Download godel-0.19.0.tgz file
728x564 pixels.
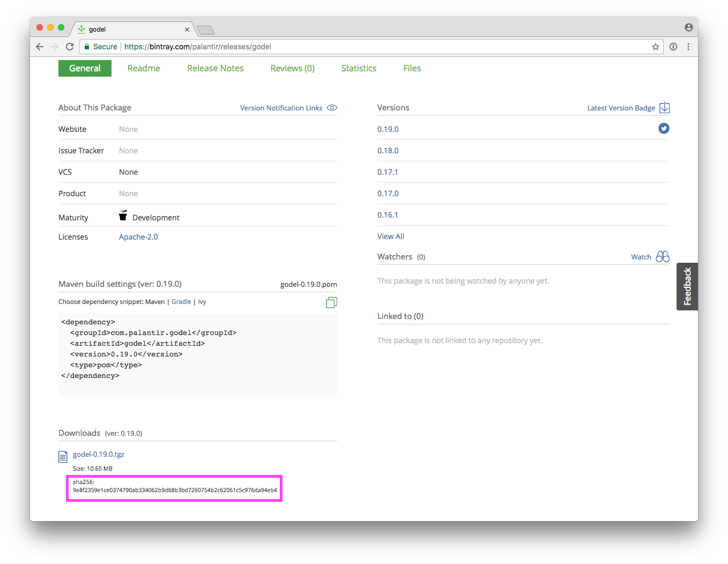pyautogui.click(x=99, y=454)
